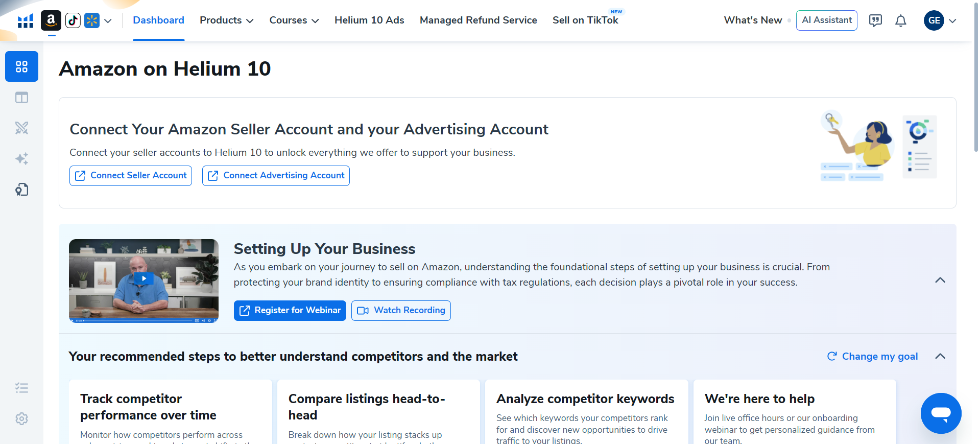The height and width of the screenshot is (444, 980).
Task: Open Compare listings head-to-head card
Action: 378,412
